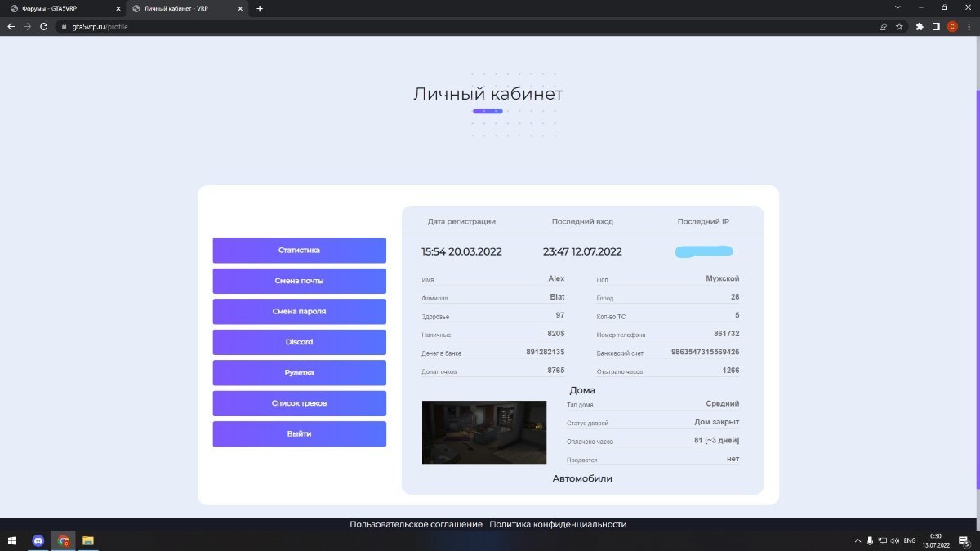
Task: Click the house interior thumbnail
Action: [x=483, y=433]
